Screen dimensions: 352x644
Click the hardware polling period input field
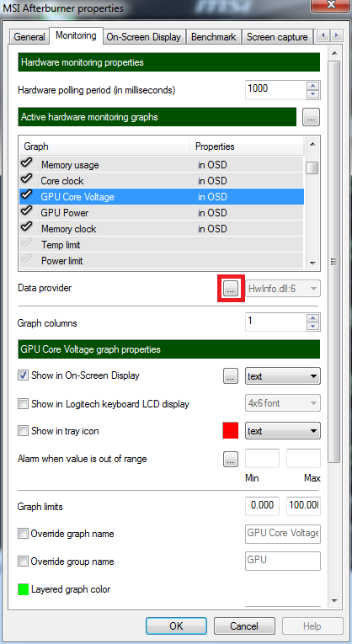[276, 89]
